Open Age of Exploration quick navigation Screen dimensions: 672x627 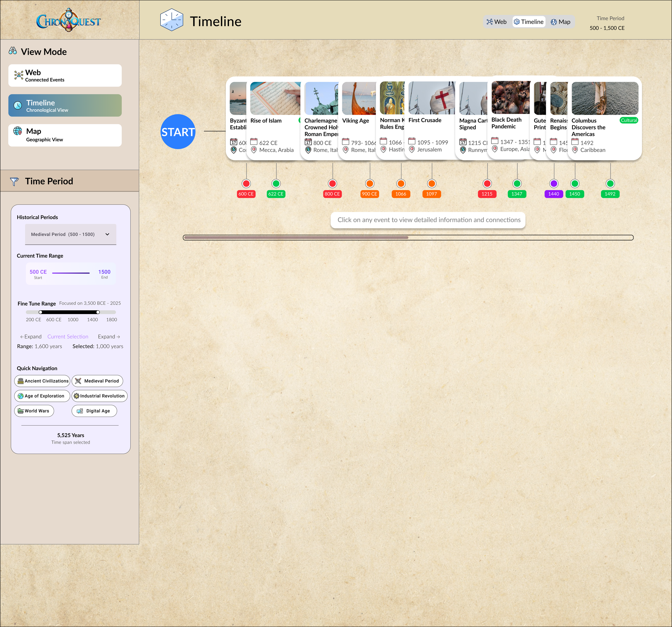coord(42,396)
